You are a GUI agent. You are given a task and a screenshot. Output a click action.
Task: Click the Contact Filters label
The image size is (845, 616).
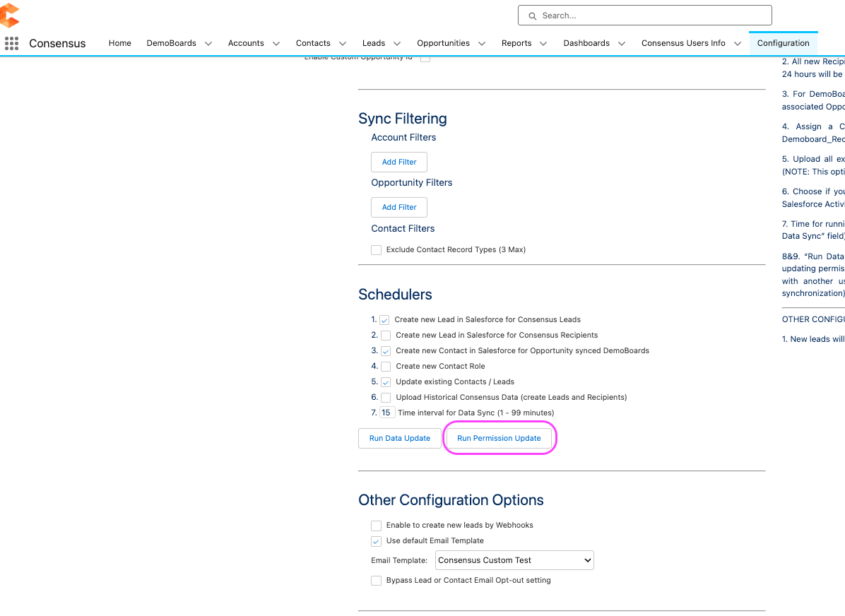tap(403, 228)
